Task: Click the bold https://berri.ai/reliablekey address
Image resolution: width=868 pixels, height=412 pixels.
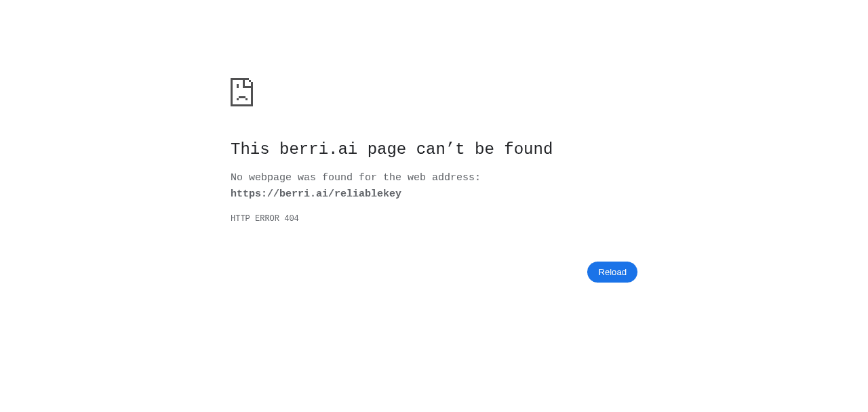Action: click(x=316, y=194)
